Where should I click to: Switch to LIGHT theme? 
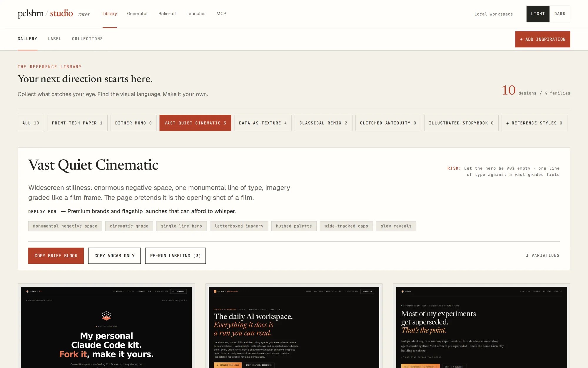point(538,14)
